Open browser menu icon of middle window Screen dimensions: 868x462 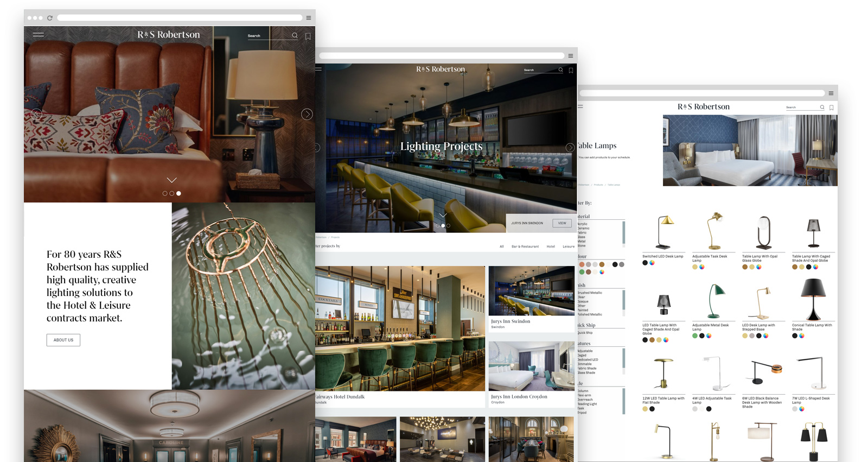[x=571, y=55]
